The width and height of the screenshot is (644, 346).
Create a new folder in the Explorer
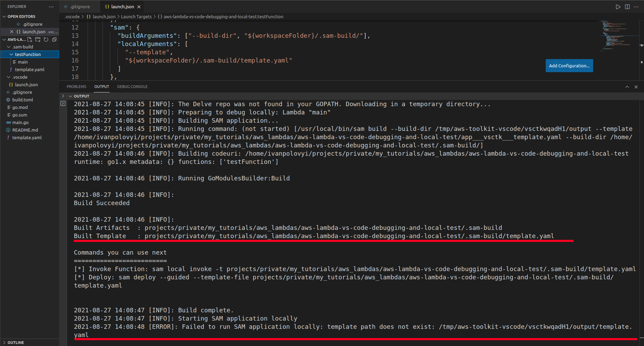38,40
